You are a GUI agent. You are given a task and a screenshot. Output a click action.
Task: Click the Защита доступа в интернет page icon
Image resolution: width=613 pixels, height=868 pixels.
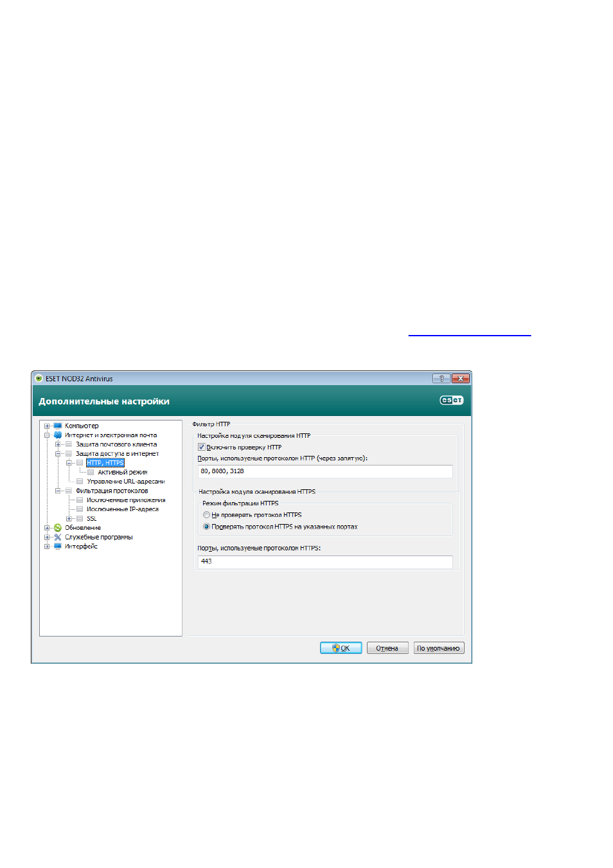pyautogui.click(x=69, y=454)
